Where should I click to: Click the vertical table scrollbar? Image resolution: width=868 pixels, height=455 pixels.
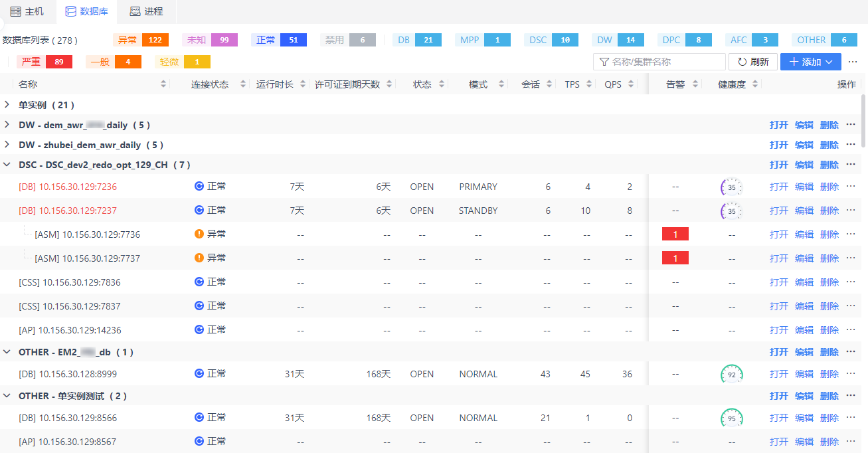(863, 120)
